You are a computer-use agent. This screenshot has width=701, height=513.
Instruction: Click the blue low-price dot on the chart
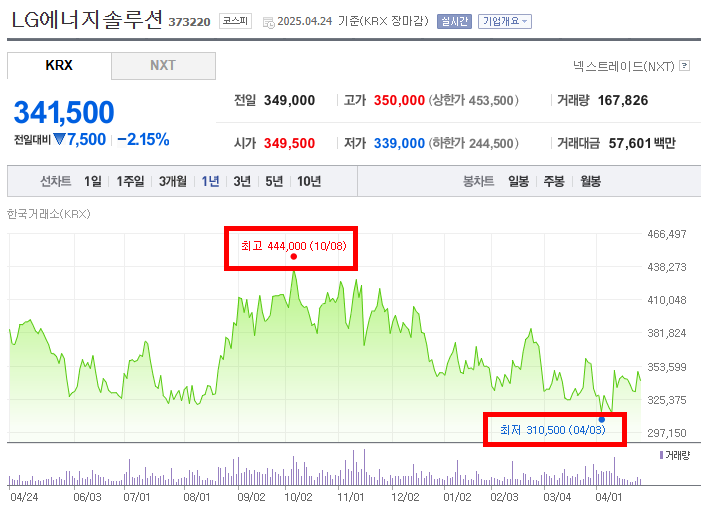(x=602, y=420)
